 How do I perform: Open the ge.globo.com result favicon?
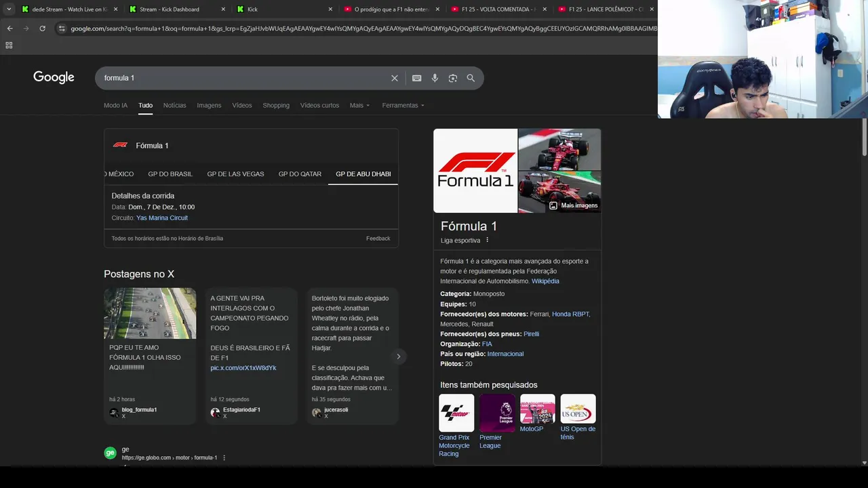[111, 453]
